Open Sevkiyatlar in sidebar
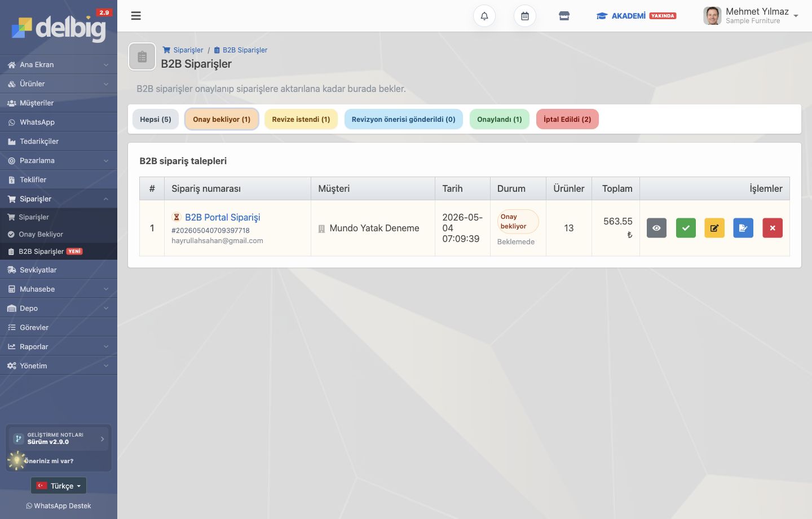The width and height of the screenshot is (812, 519). click(59, 270)
